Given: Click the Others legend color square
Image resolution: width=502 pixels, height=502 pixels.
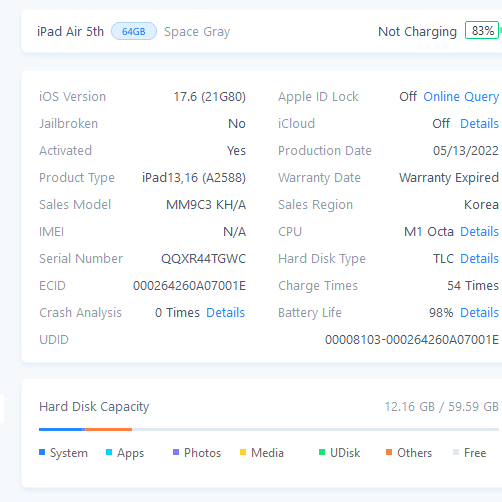Looking at the screenshot, I should pos(389,452).
